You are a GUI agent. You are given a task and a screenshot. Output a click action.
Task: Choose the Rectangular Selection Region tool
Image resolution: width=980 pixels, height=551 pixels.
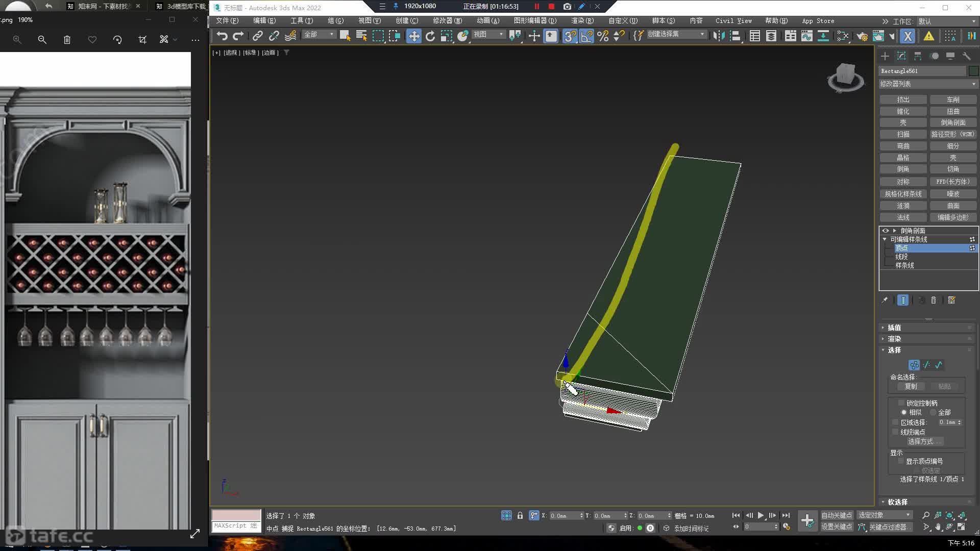[378, 36]
